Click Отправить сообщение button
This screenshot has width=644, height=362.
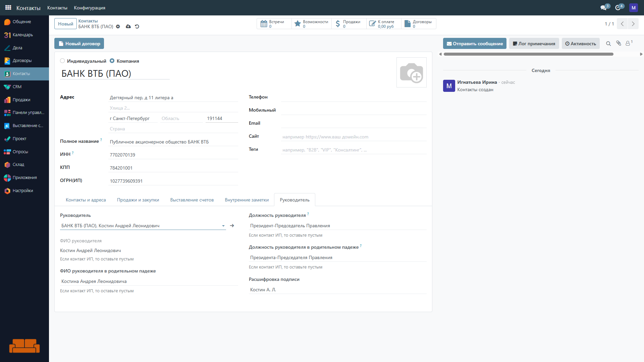click(x=474, y=44)
